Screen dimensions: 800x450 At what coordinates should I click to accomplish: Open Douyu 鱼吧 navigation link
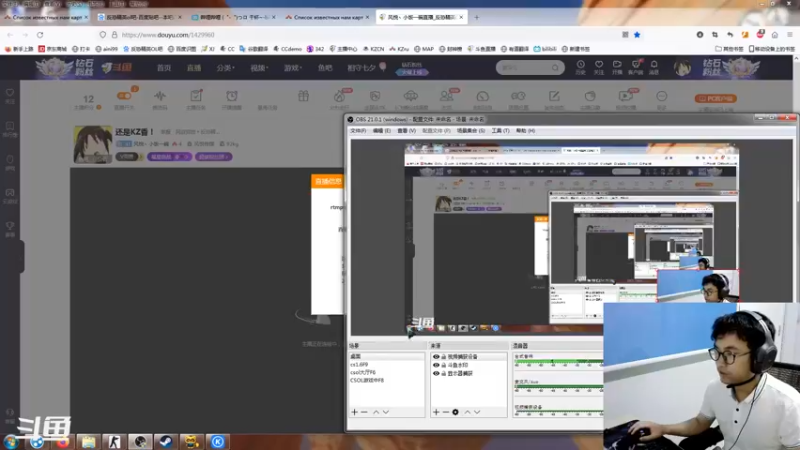coord(325,68)
